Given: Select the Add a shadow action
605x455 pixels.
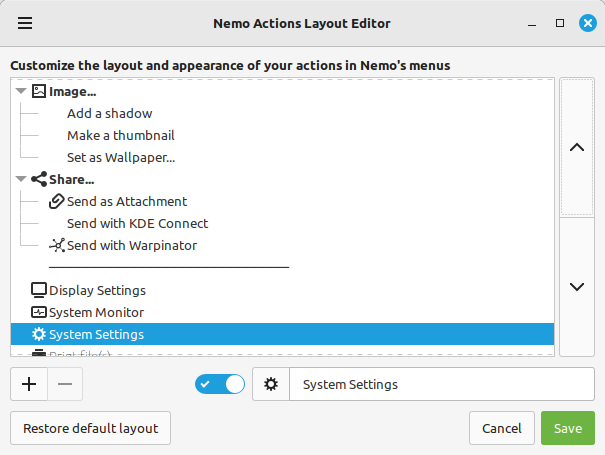Looking at the screenshot, I should click(x=110, y=114).
